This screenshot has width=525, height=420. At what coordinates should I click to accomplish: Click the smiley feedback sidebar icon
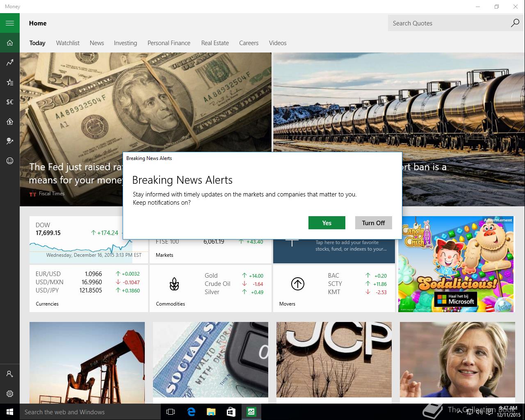pos(10,161)
